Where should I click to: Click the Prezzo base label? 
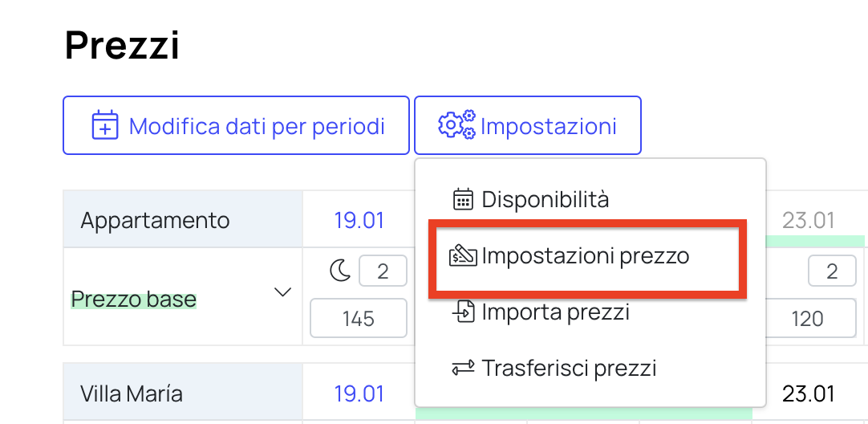coord(134,300)
